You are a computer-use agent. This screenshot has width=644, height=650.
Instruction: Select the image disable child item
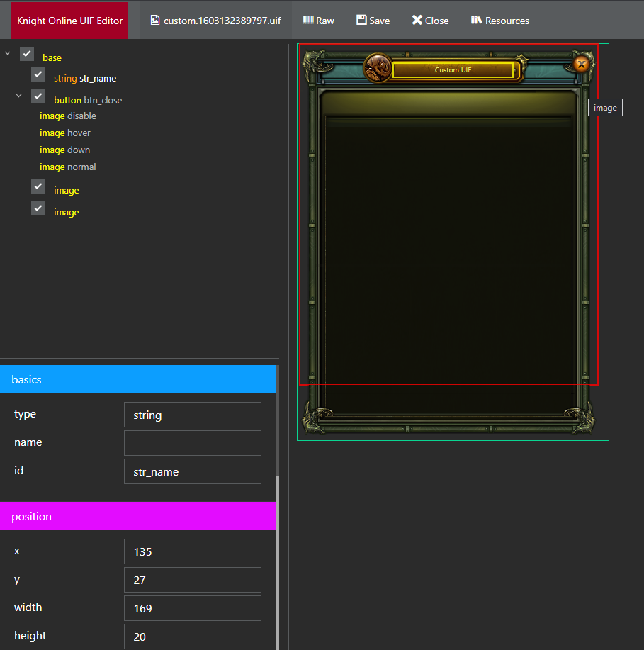tap(67, 116)
